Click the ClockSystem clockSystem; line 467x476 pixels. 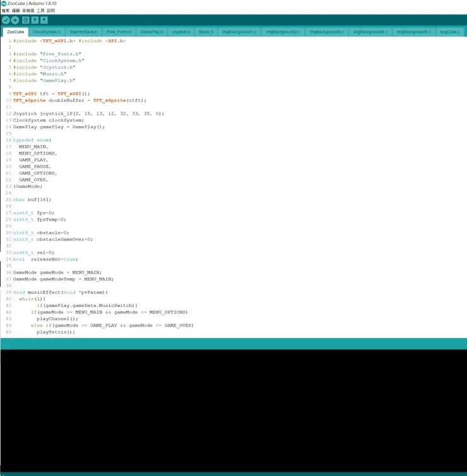[49, 120]
